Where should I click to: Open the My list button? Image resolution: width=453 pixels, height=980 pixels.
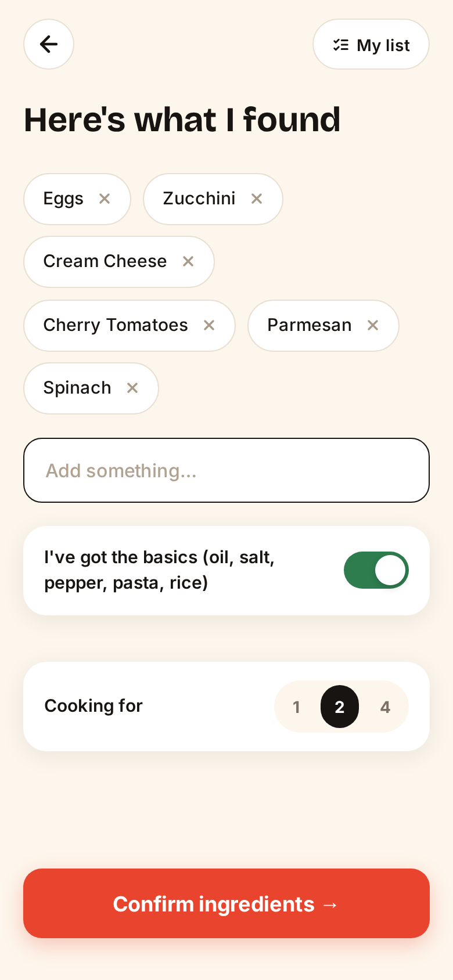[x=371, y=44]
